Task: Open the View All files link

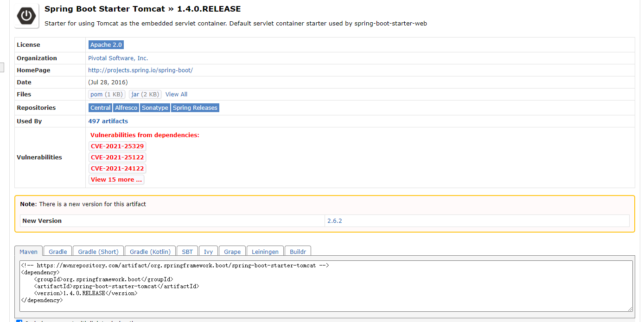Action: click(176, 95)
